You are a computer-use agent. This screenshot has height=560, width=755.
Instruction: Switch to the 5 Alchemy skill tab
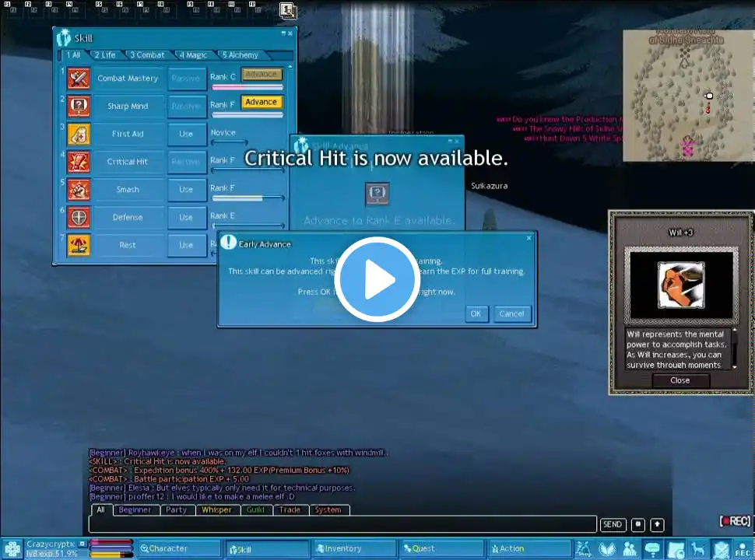(x=241, y=55)
